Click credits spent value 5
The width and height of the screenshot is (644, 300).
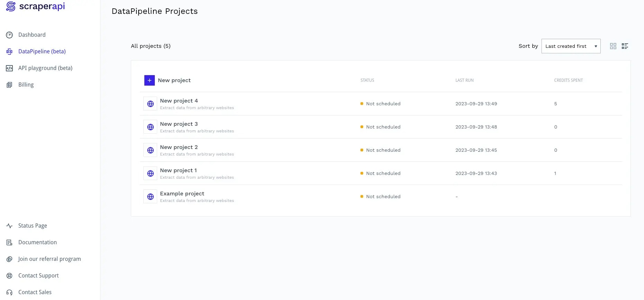556,104
